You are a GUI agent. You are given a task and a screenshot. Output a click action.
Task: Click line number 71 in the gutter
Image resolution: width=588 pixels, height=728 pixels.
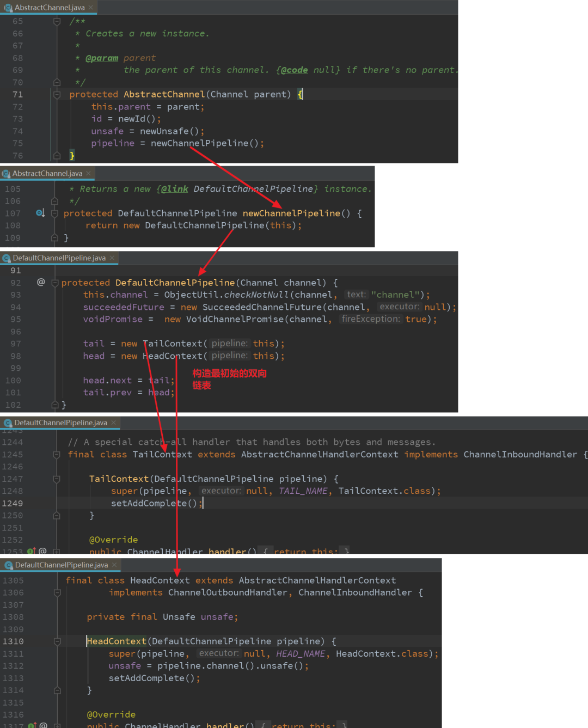coord(18,94)
